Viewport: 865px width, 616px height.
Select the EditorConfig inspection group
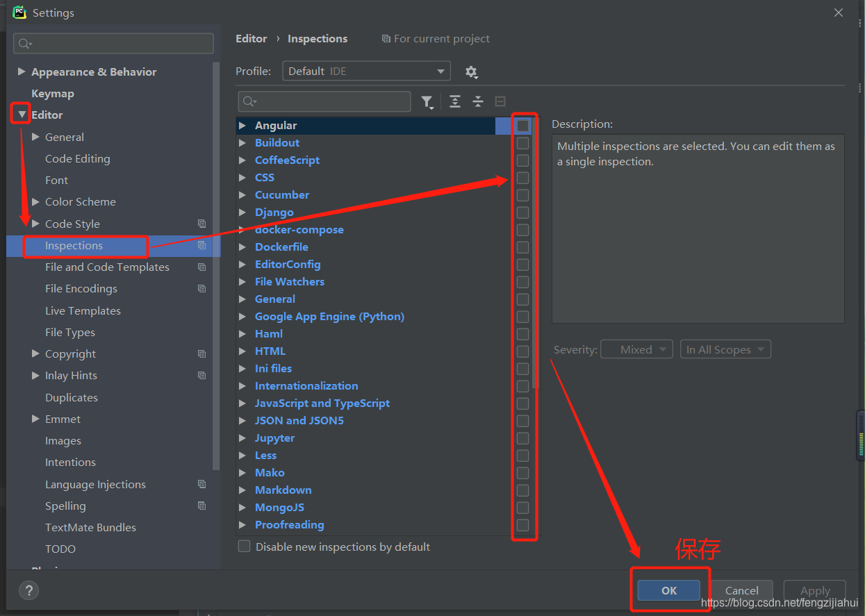288,265
